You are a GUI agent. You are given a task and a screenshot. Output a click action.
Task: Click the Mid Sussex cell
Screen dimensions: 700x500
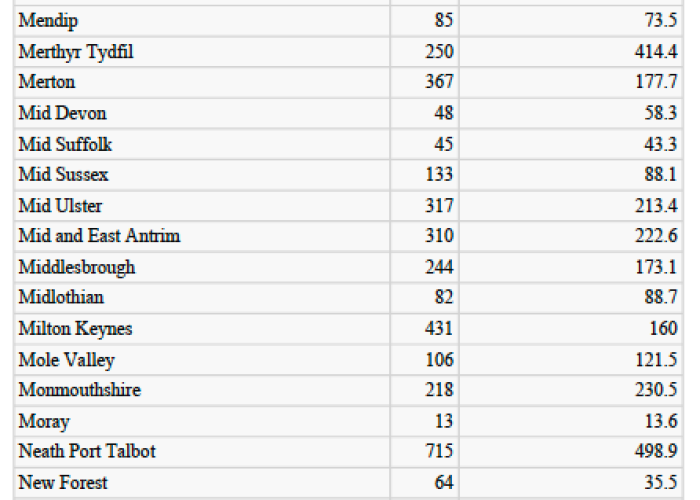point(202,175)
